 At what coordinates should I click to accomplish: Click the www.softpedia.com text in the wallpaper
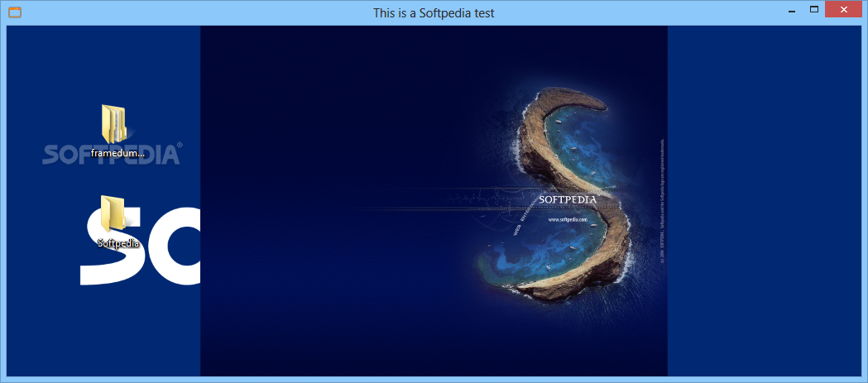(x=568, y=219)
